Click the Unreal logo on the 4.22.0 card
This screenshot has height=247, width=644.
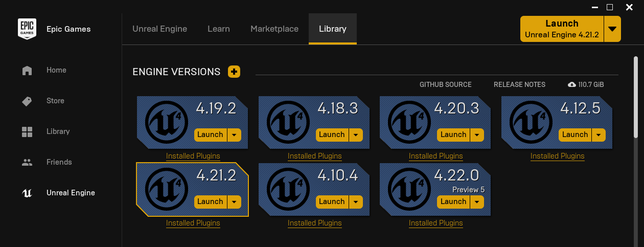pyautogui.click(x=409, y=189)
